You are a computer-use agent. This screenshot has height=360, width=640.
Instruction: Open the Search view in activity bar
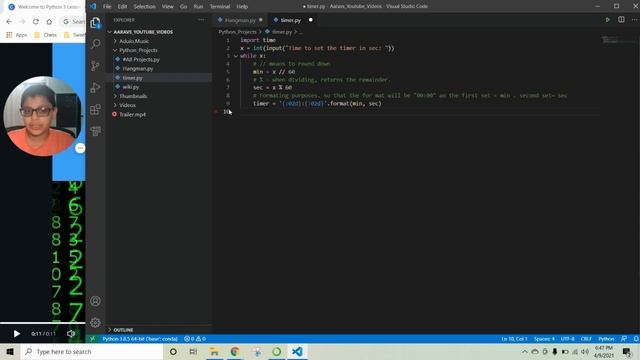click(x=96, y=44)
